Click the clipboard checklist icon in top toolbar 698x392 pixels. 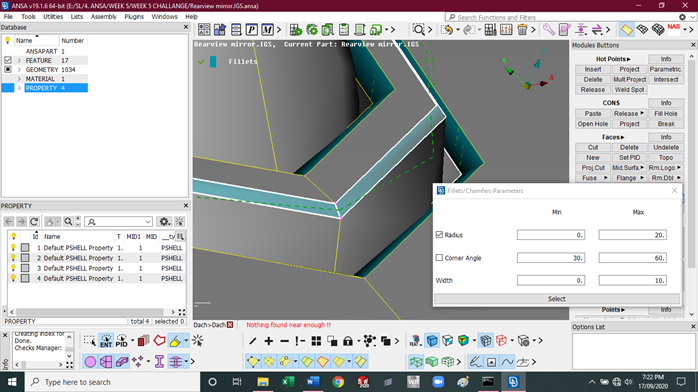[344, 30]
